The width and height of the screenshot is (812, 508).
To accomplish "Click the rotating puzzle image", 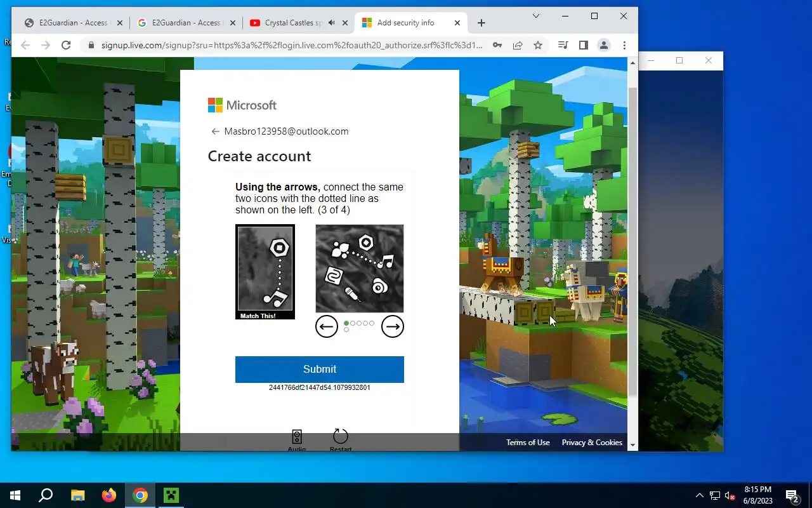I will [x=360, y=268].
